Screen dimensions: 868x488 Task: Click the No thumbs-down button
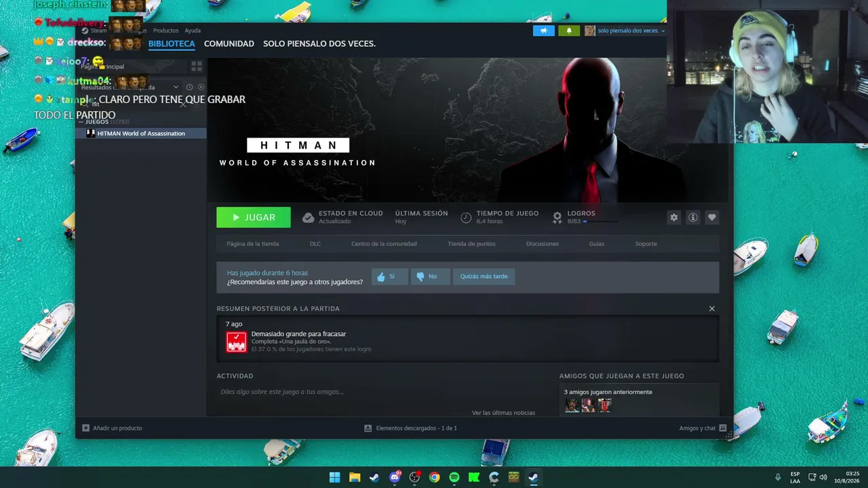pos(430,277)
